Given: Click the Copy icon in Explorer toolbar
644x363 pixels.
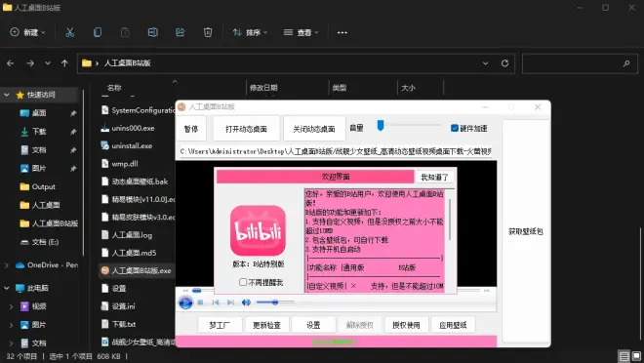Looking at the screenshot, I should pyautogui.click(x=98, y=32).
